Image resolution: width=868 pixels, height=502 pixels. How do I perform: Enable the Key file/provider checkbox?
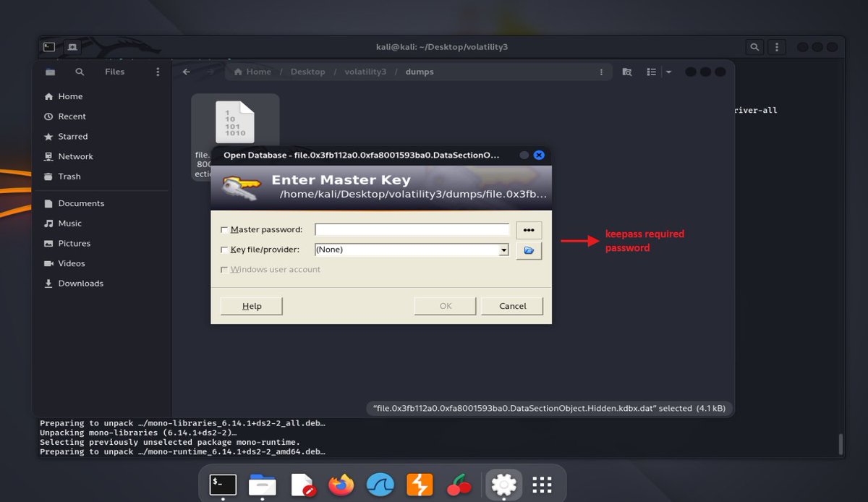tap(224, 250)
